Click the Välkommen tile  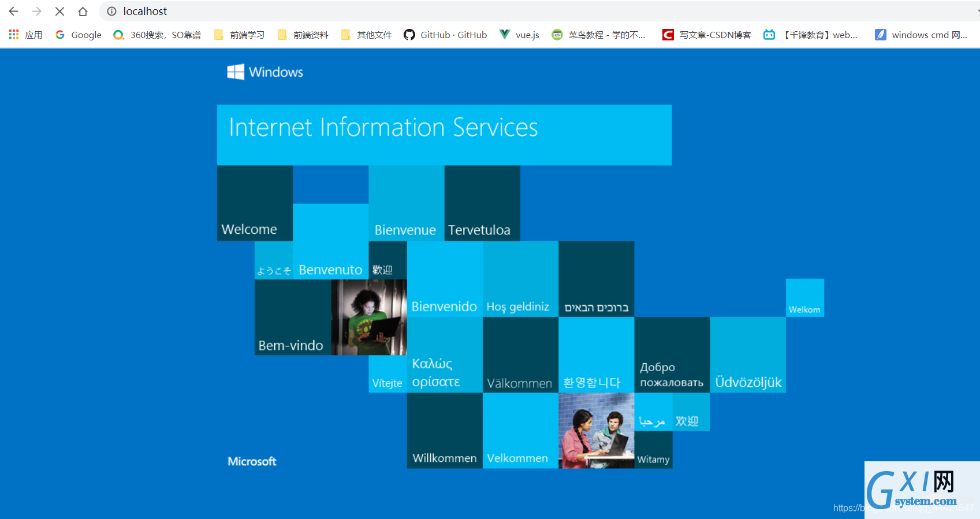(x=520, y=355)
